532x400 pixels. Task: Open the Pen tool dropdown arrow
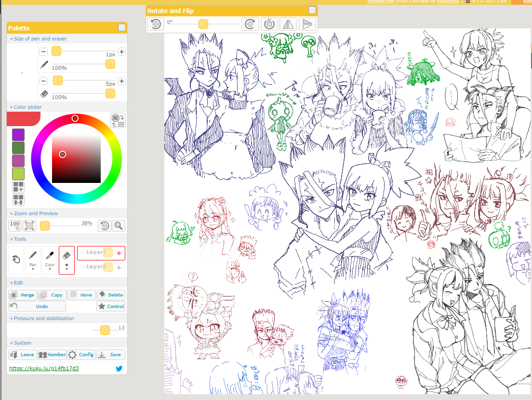click(x=33, y=269)
